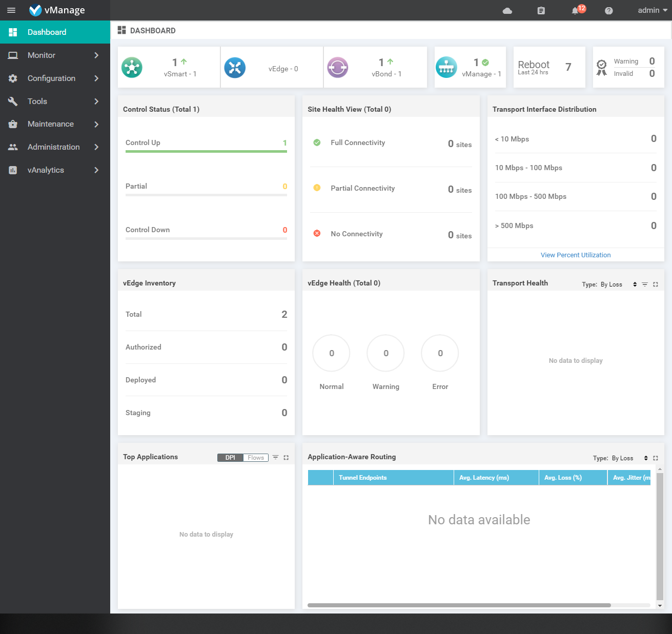Click the Tools wrench icon

click(13, 101)
